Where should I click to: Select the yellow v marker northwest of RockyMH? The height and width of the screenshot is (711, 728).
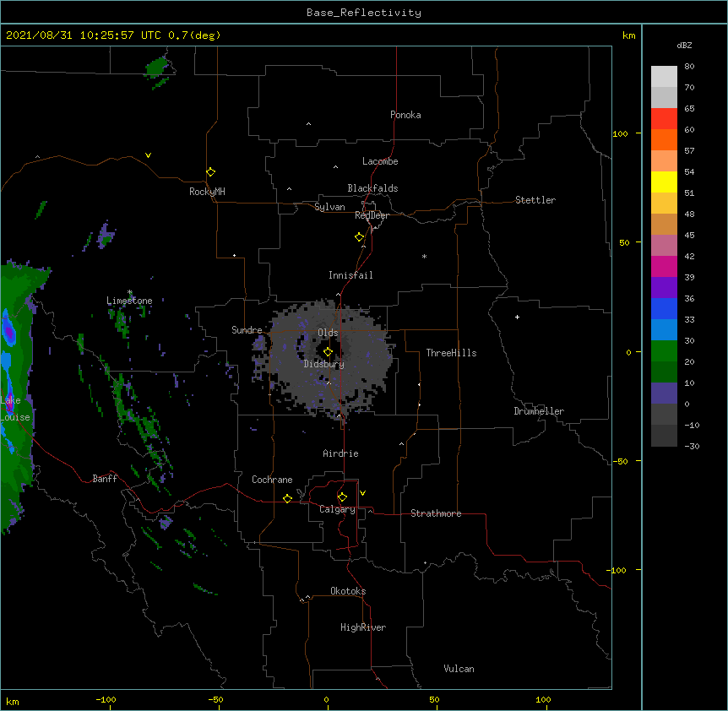click(x=148, y=155)
